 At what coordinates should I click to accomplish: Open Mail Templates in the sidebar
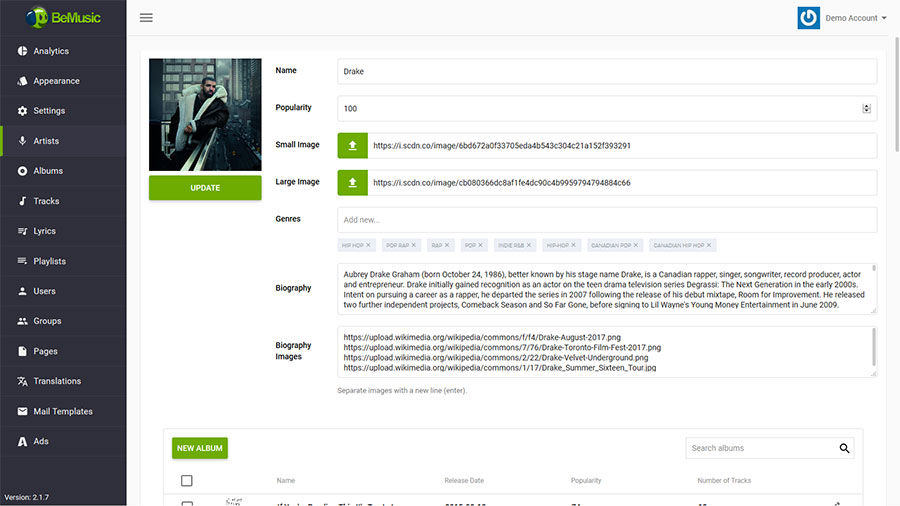(62, 411)
